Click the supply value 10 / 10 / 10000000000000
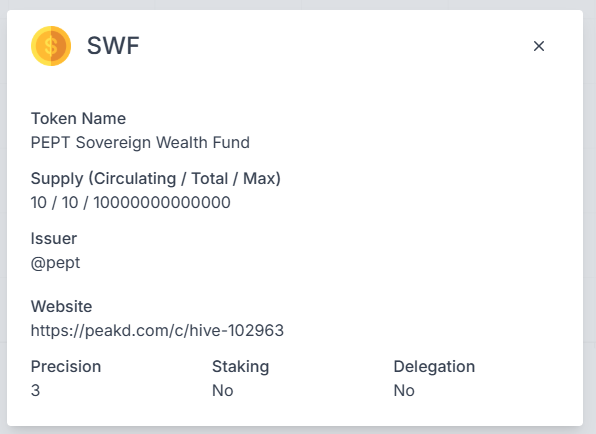This screenshot has height=434, width=596. [x=130, y=202]
